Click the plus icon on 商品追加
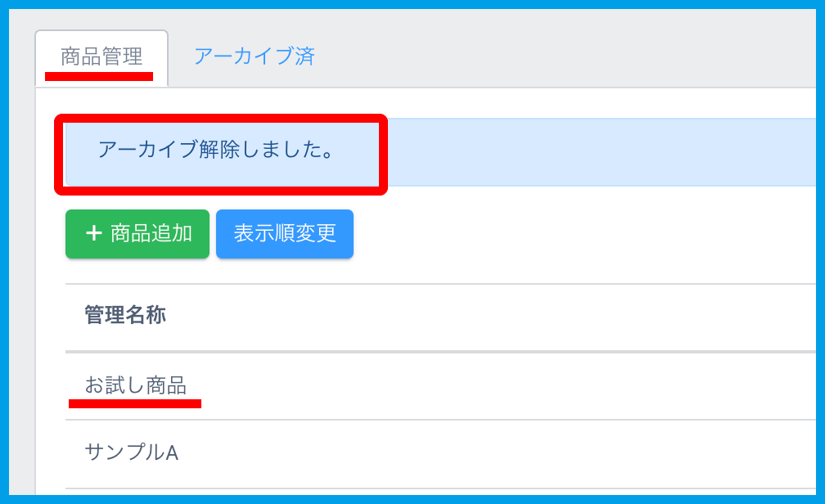 [94, 233]
